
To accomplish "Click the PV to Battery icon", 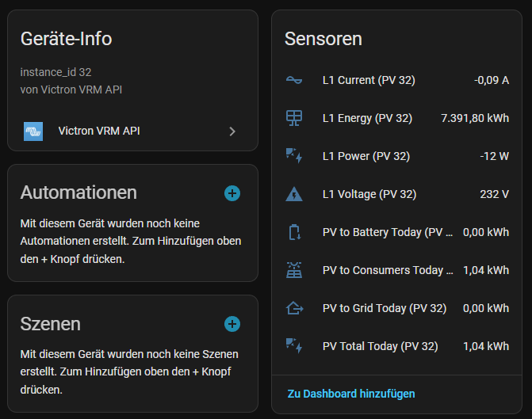I will click(294, 232).
